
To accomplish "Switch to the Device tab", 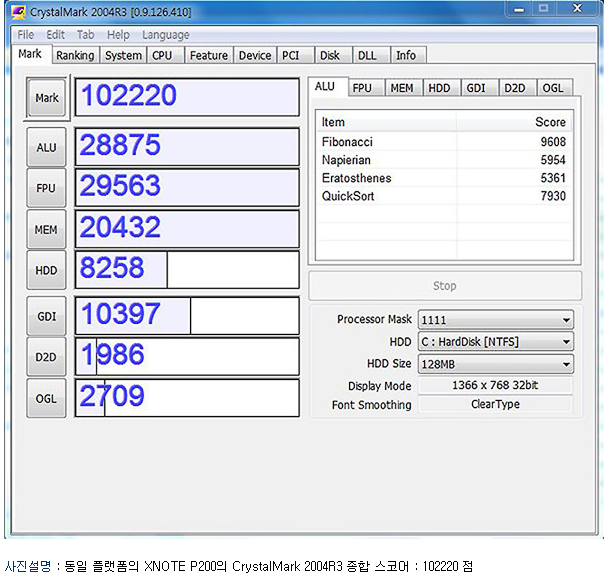I will pyautogui.click(x=255, y=56).
